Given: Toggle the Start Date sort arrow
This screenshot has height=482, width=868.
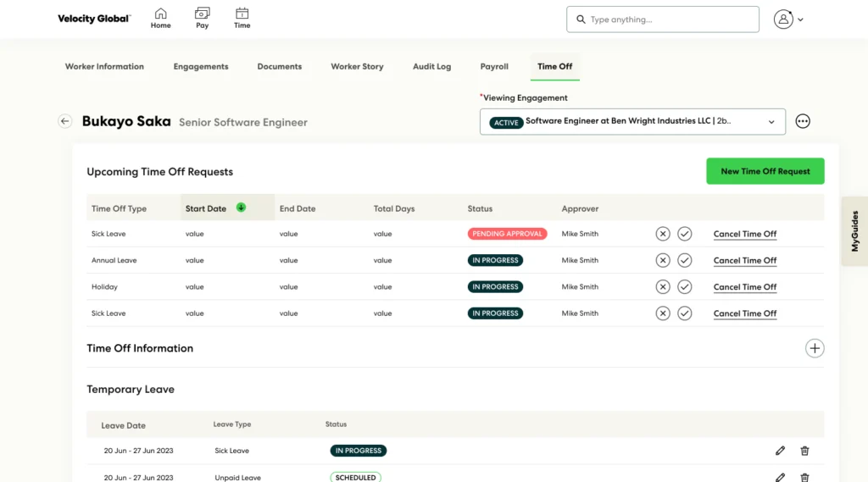Looking at the screenshot, I should 241,208.
